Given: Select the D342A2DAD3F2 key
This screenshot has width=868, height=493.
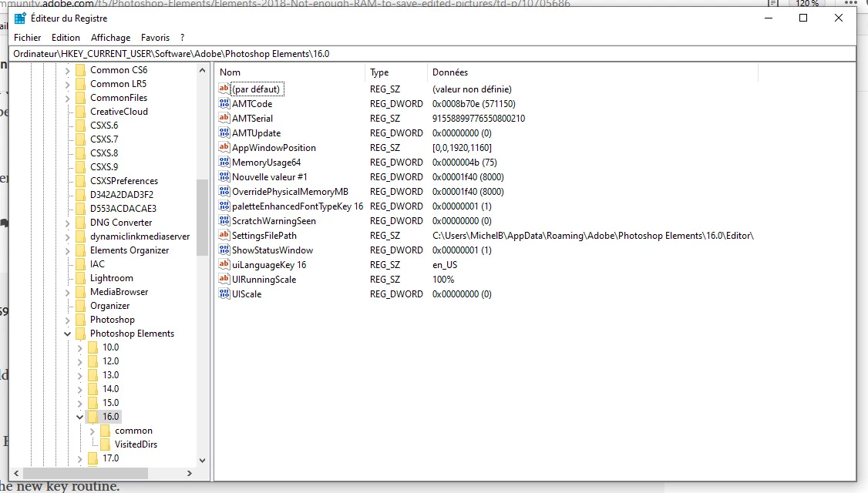Looking at the screenshot, I should pyautogui.click(x=122, y=195).
